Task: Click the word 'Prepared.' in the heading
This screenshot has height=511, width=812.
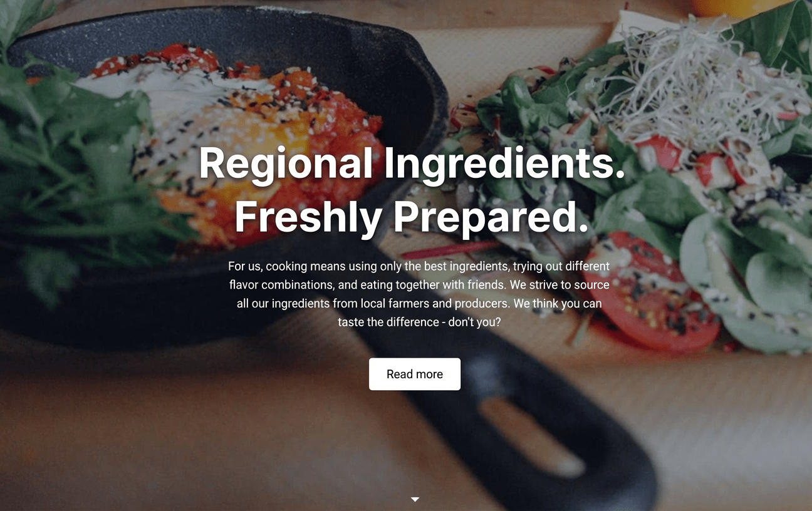Action: tap(491, 217)
